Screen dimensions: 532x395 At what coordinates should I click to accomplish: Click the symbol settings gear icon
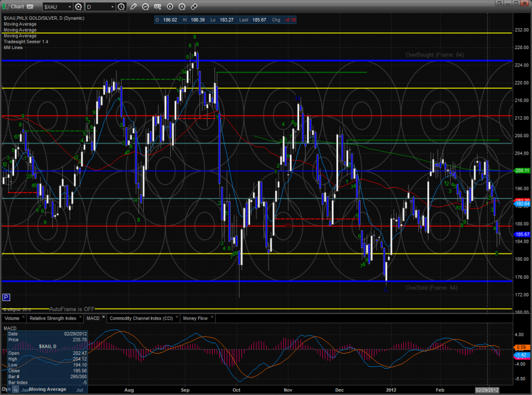tap(78, 7)
